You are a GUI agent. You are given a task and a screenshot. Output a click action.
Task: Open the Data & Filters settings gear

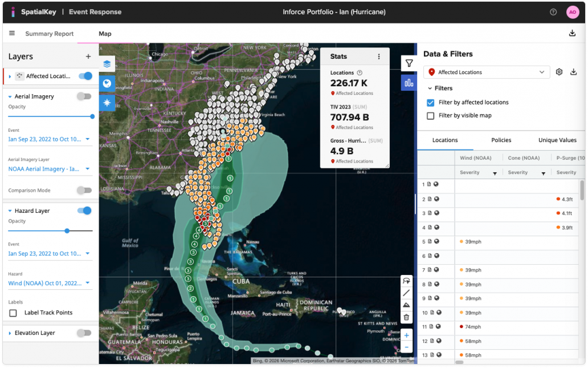coord(559,72)
